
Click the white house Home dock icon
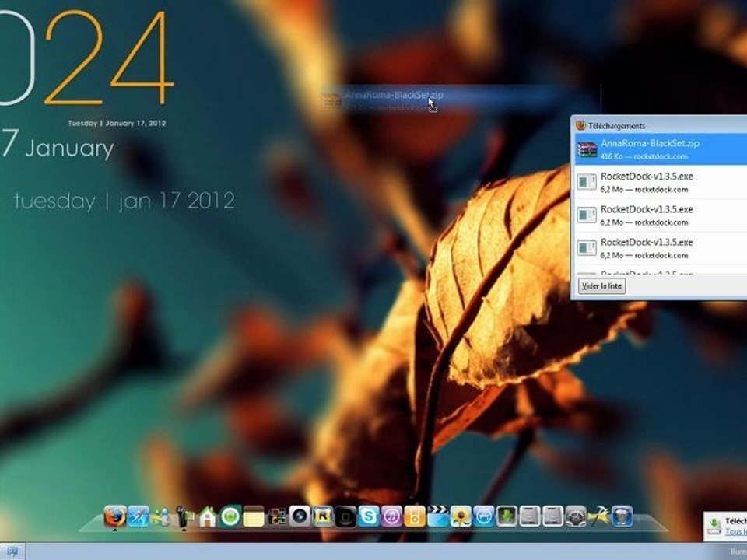207,517
